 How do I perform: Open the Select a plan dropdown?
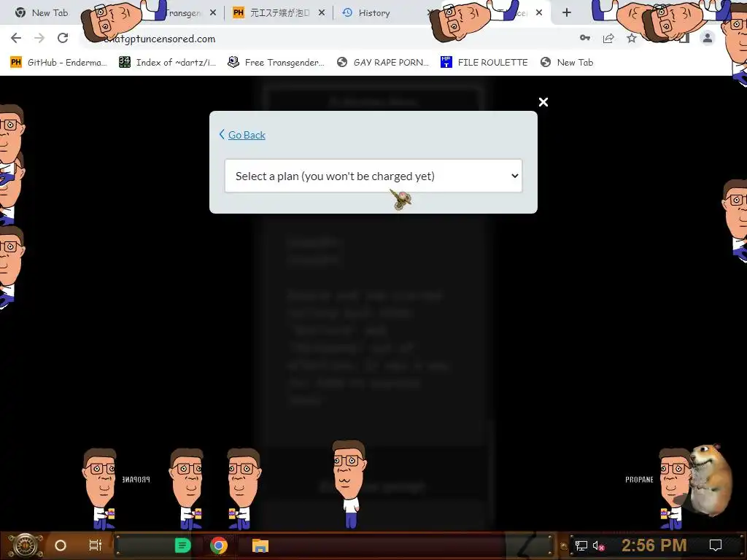373,176
